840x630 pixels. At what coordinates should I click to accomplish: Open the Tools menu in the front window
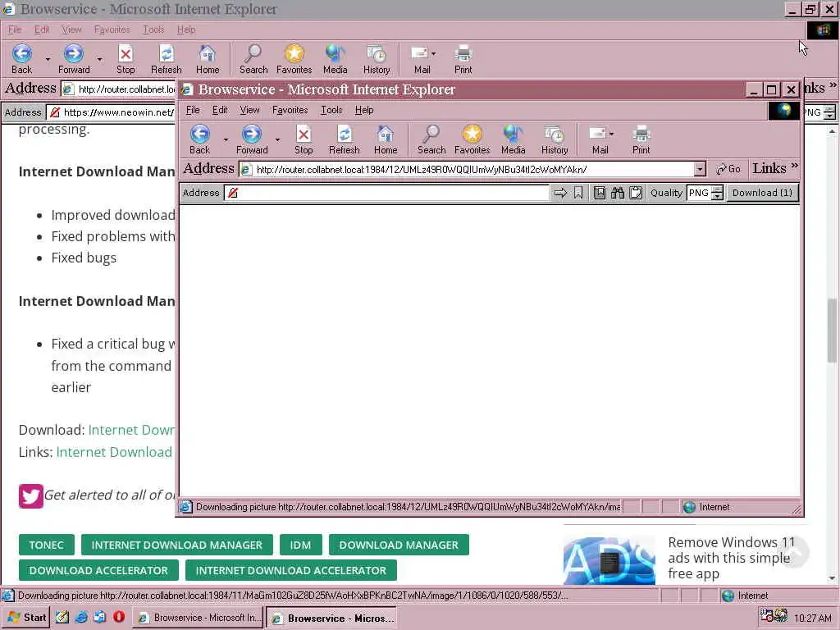tap(331, 110)
